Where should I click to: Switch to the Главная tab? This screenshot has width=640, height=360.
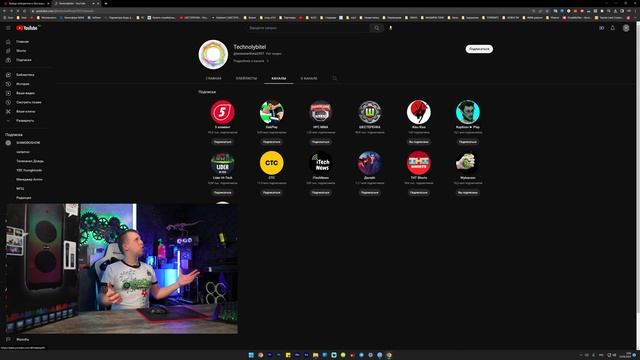point(213,78)
